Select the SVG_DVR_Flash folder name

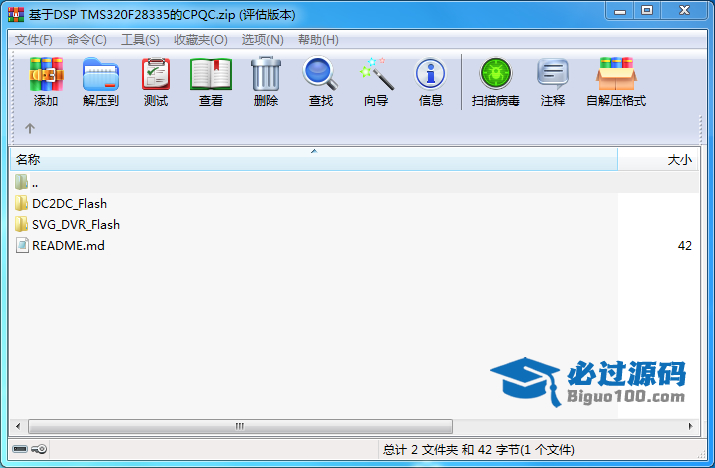click(76, 224)
